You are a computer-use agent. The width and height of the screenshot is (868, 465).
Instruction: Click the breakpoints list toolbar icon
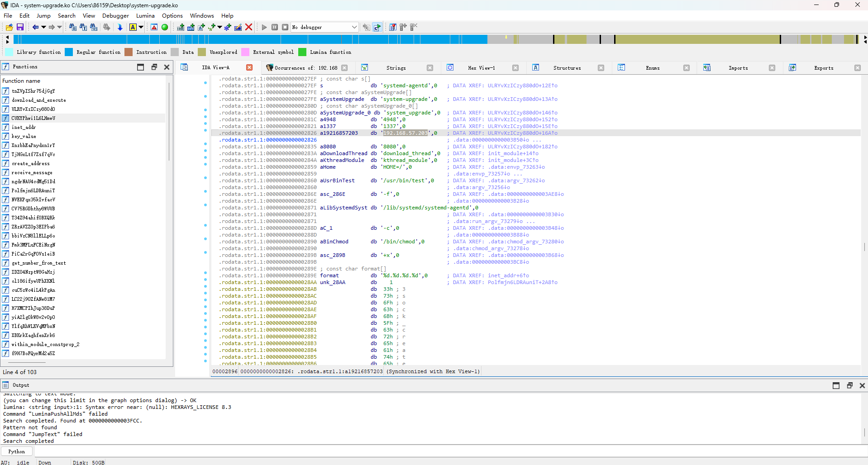(393, 27)
